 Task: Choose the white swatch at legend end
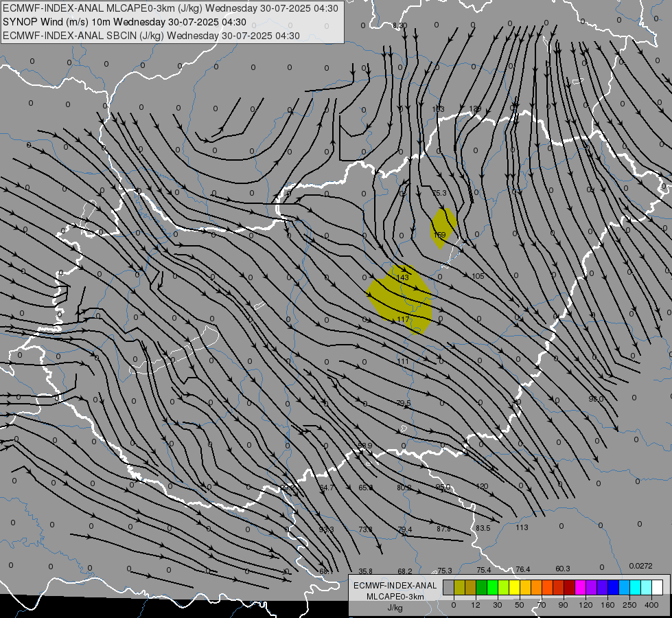[x=657, y=587]
